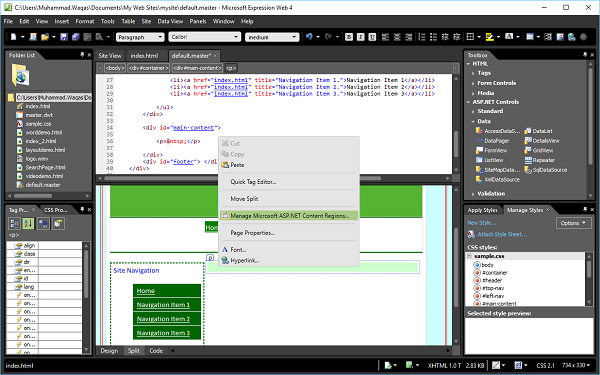Click the Undo arrow icon
The height and width of the screenshot is (375, 600).
309,37
